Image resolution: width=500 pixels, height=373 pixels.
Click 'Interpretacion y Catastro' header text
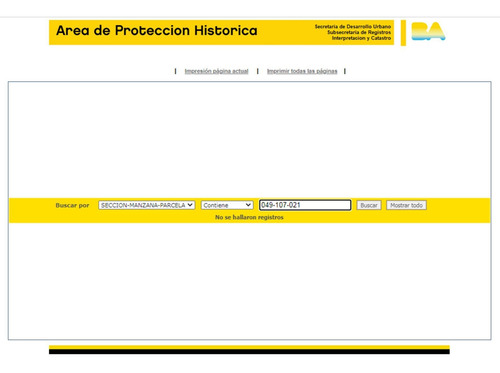(x=361, y=38)
